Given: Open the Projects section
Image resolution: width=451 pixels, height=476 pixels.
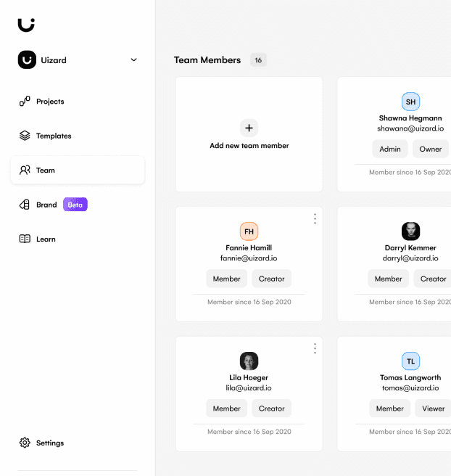Looking at the screenshot, I should pyautogui.click(x=50, y=102).
